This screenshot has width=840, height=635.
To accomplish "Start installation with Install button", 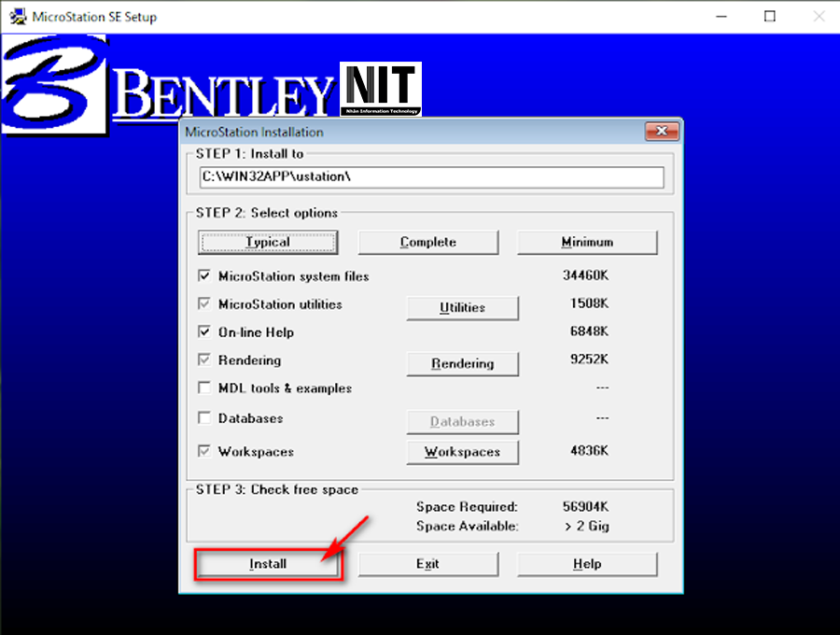I will [x=268, y=564].
